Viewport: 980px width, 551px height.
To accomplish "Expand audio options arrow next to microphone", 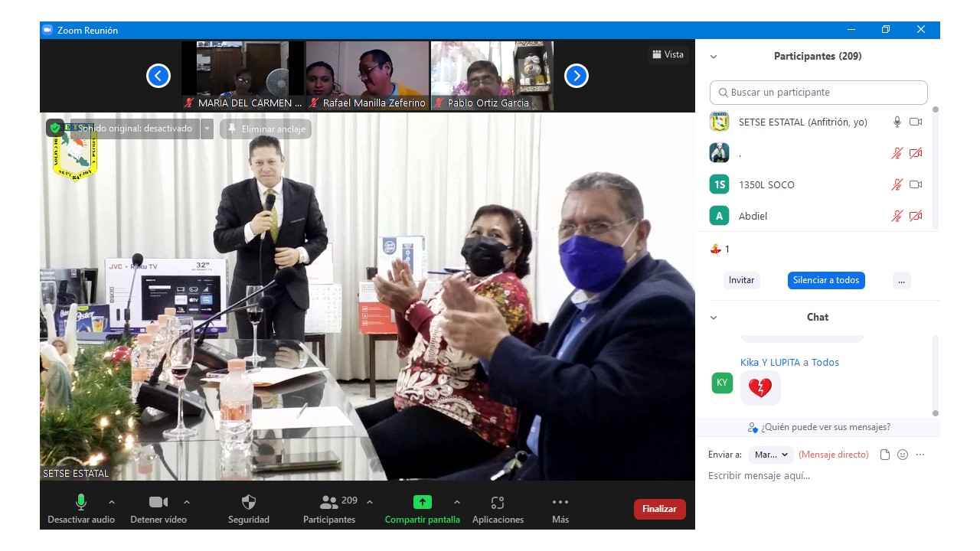I will pyautogui.click(x=112, y=503).
